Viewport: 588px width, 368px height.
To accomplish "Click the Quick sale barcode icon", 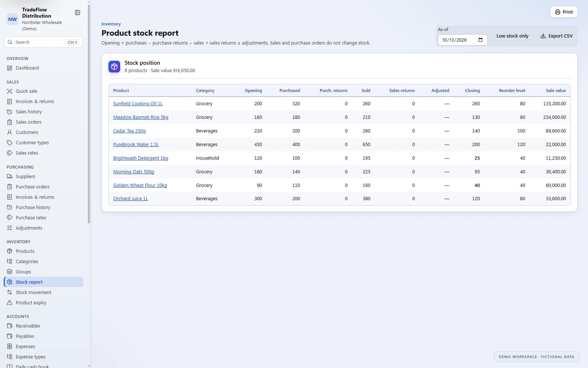I will pyautogui.click(x=10, y=91).
